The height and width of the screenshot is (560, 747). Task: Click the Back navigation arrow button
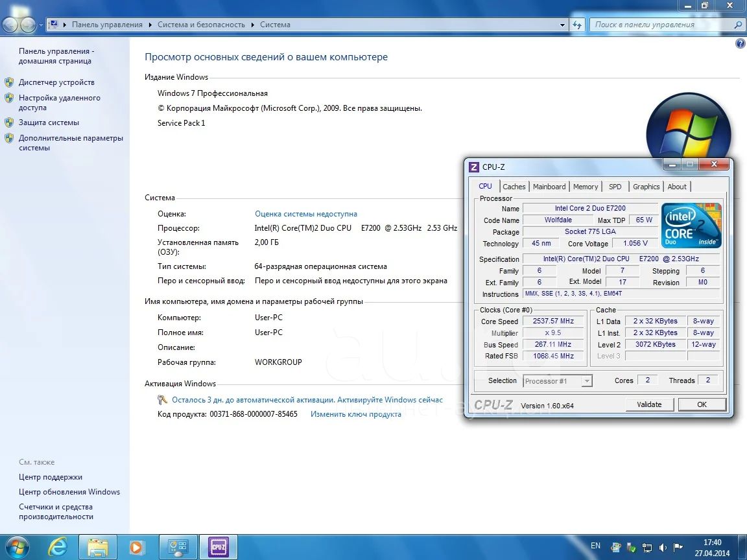pos(10,24)
